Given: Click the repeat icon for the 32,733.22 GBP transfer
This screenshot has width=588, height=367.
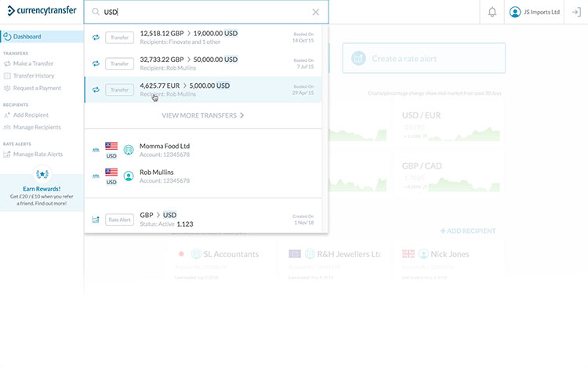Looking at the screenshot, I should click(x=96, y=64).
